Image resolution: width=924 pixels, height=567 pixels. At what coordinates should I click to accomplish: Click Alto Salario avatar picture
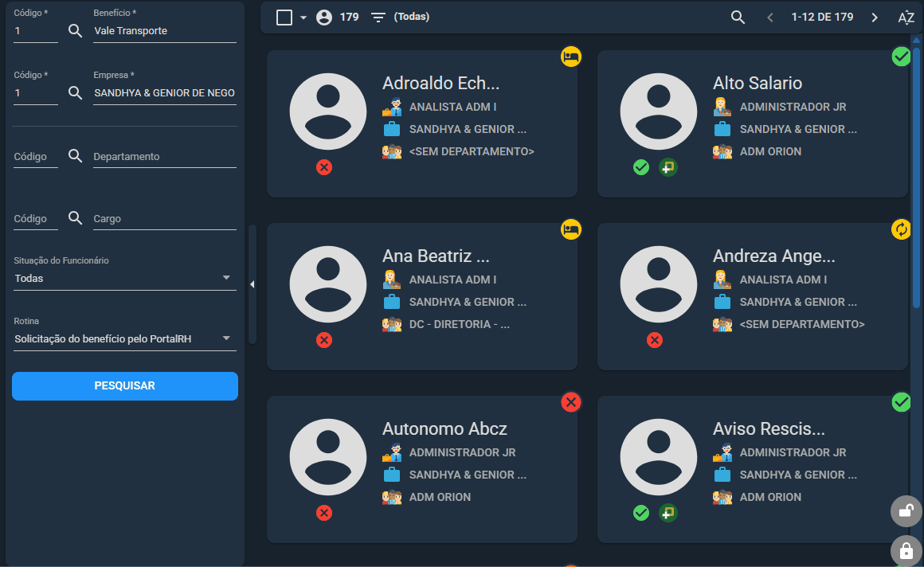pos(659,111)
